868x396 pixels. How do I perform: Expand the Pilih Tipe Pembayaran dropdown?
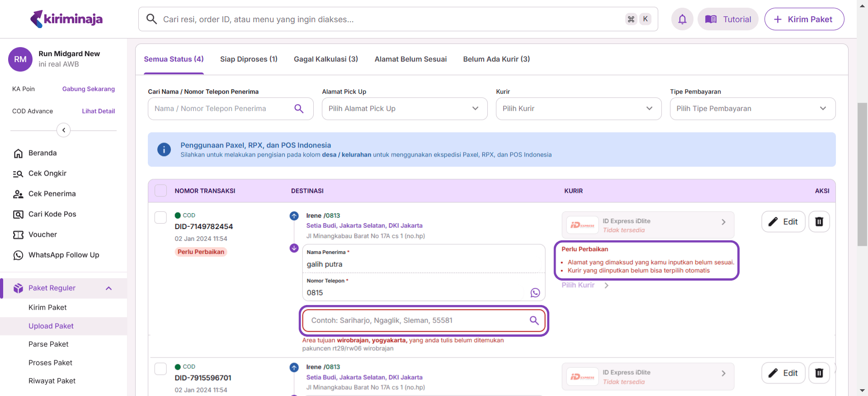752,109
